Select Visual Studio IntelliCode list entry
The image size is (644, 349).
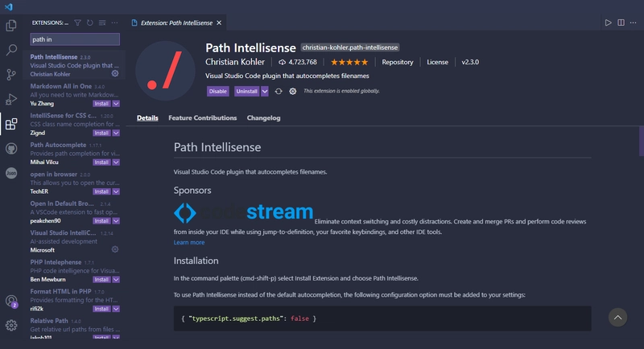tap(74, 241)
